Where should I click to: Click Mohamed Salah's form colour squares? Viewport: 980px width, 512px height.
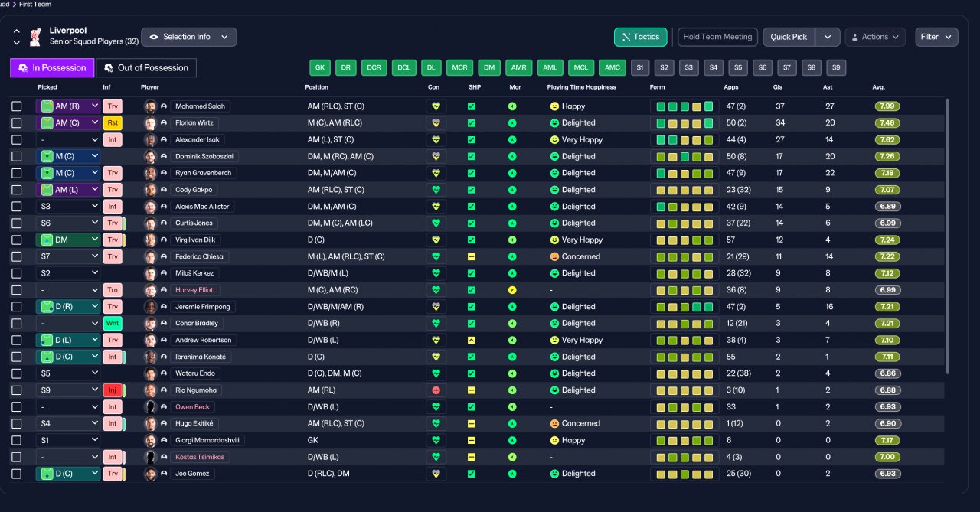684,106
